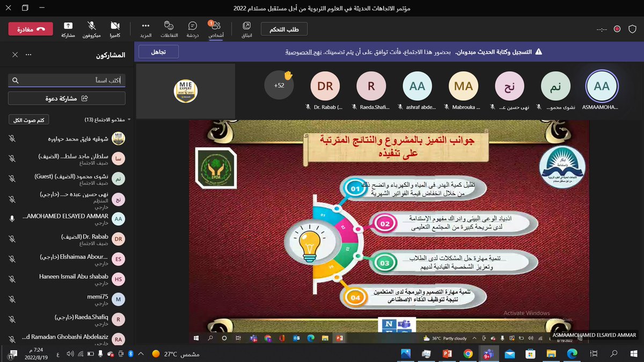Open the Reactions (التفاعلات) panel
The width and height of the screenshot is (644, 362).
pyautogui.click(x=169, y=29)
